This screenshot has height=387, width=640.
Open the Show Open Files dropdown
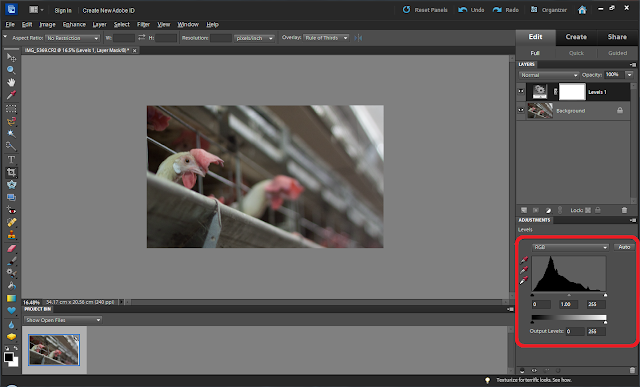tap(62, 320)
